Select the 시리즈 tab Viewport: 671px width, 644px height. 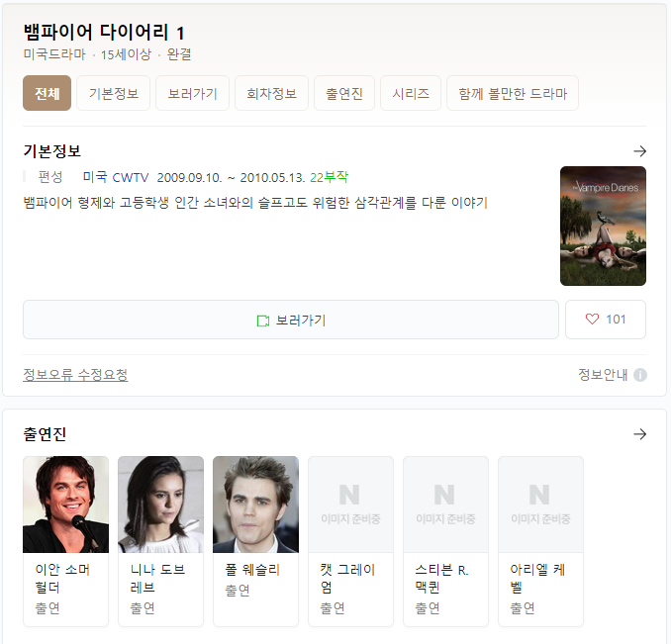[x=411, y=94]
